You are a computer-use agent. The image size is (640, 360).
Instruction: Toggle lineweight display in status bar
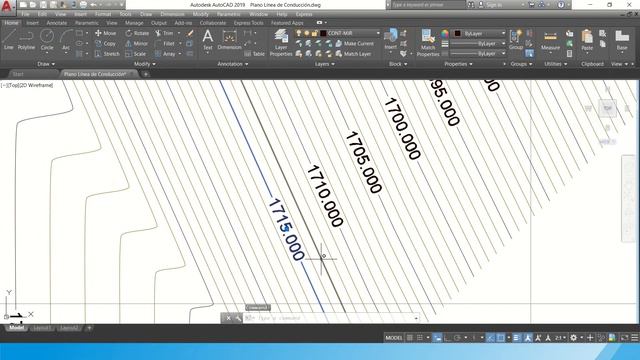[x=517, y=338]
